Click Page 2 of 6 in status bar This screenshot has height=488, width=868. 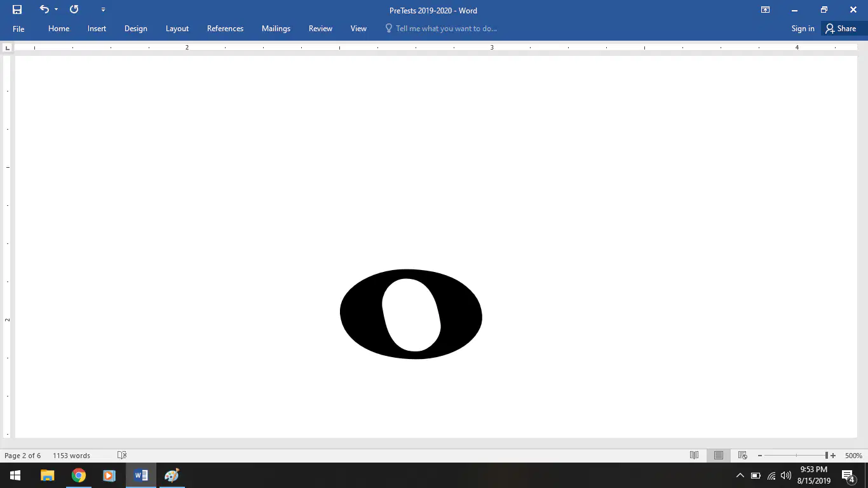[x=22, y=456]
